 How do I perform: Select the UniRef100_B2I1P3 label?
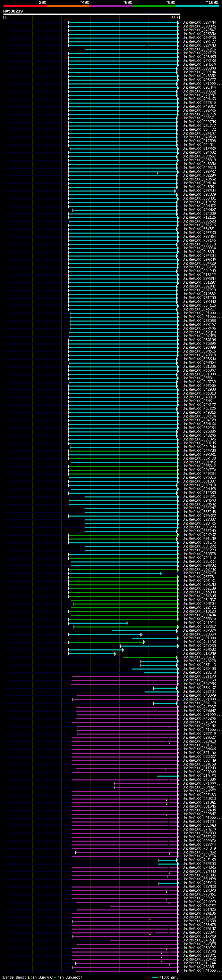click(199, 677)
